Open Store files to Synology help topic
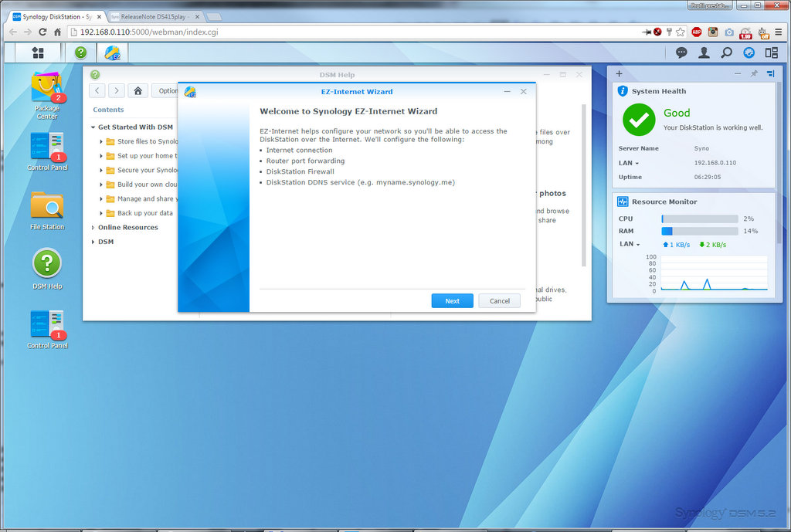 [x=147, y=142]
